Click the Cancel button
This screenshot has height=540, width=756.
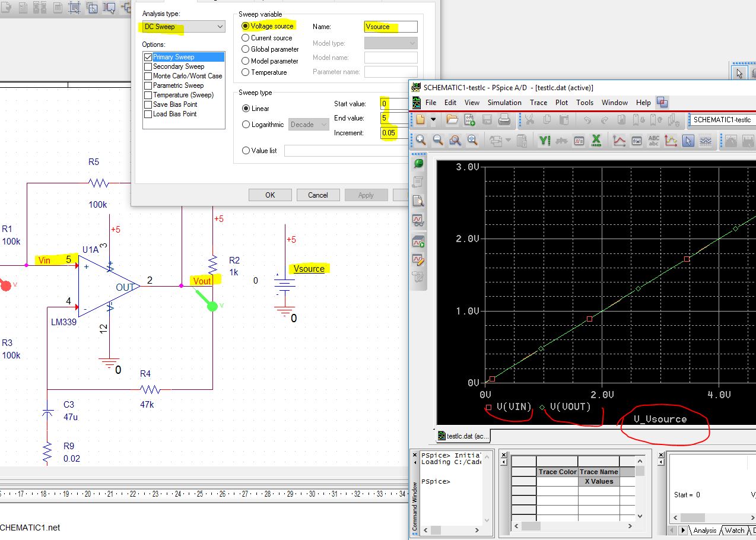318,195
